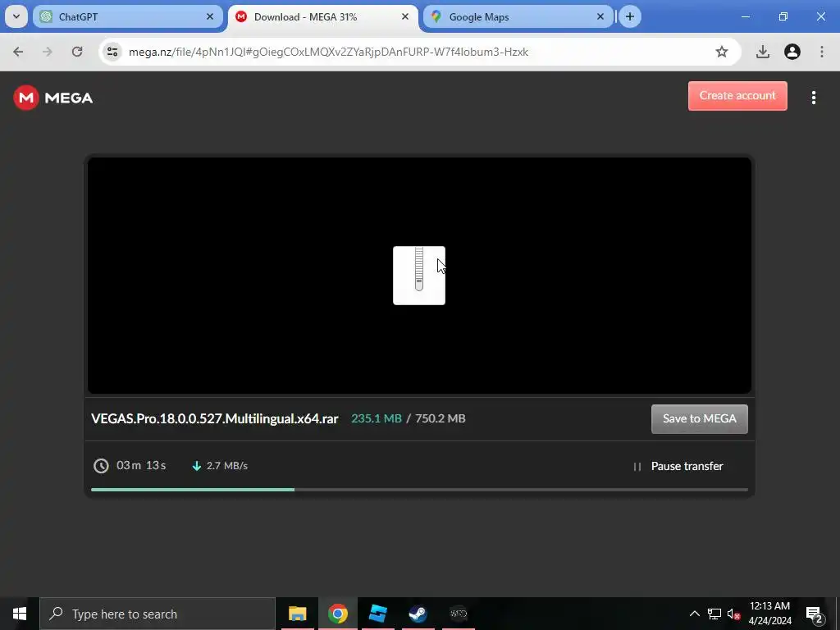This screenshot has height=630, width=840.
Task: Click the Chrome taskbar icon
Action: tap(337, 614)
